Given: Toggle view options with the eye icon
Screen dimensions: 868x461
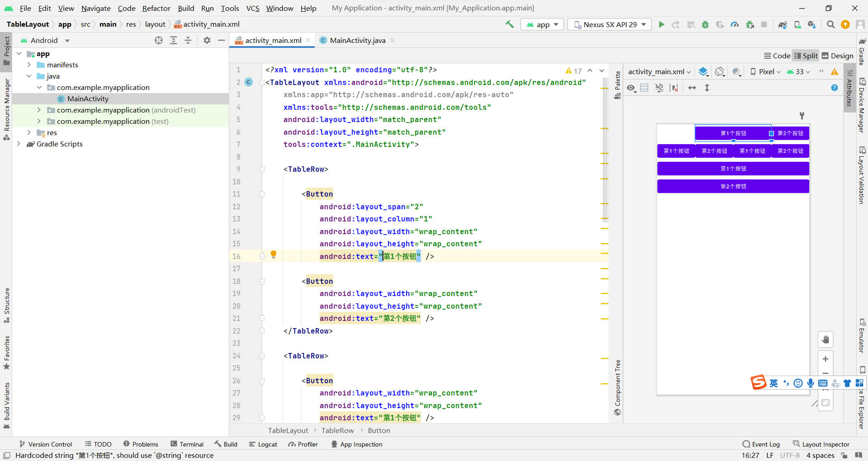Looking at the screenshot, I should (x=631, y=87).
